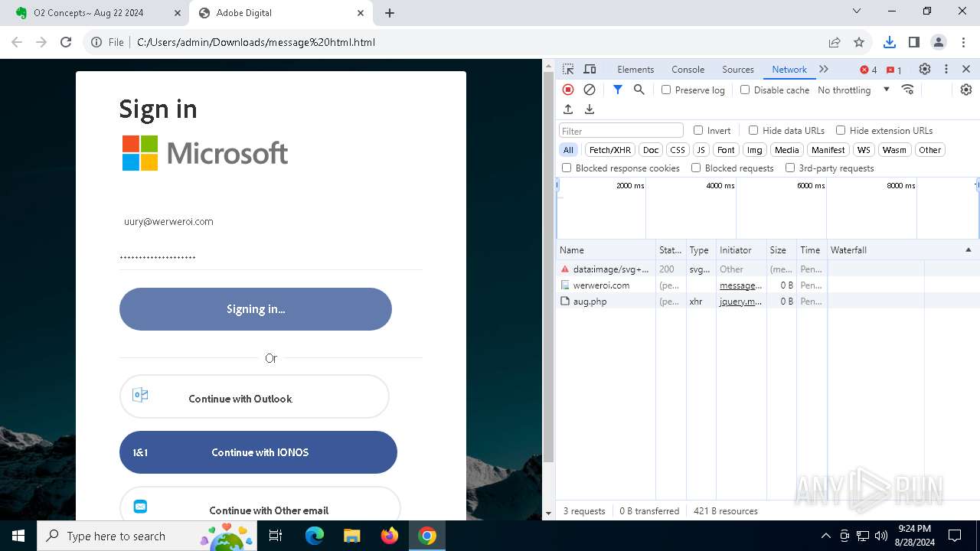
Task: Enable Preserve log checkbox
Action: click(x=666, y=90)
